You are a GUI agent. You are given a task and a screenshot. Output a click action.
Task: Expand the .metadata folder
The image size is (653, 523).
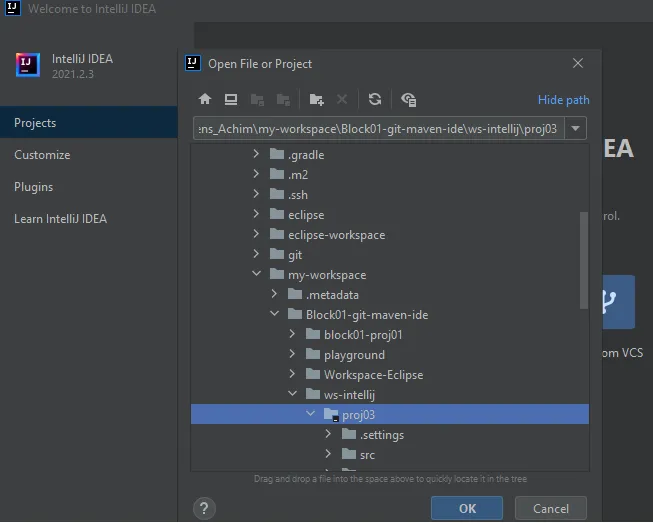274,294
